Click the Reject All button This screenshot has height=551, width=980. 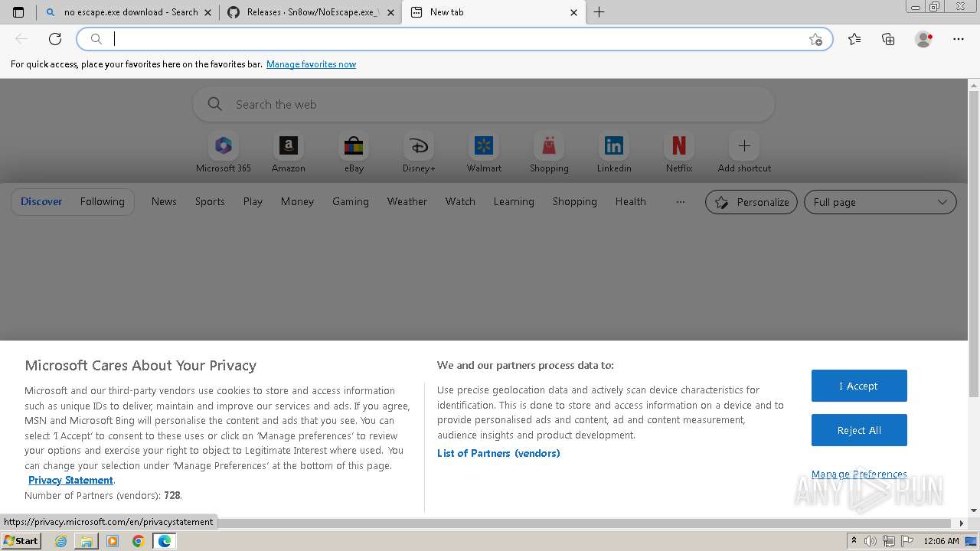859,430
